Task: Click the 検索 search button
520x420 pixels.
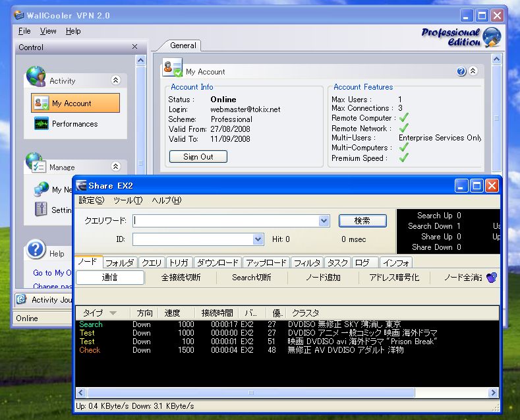Action: click(362, 221)
